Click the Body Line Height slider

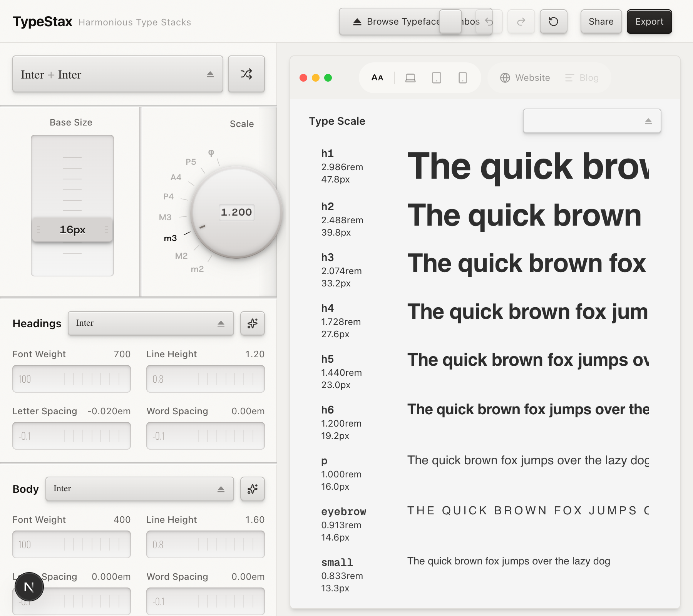pyautogui.click(x=206, y=544)
